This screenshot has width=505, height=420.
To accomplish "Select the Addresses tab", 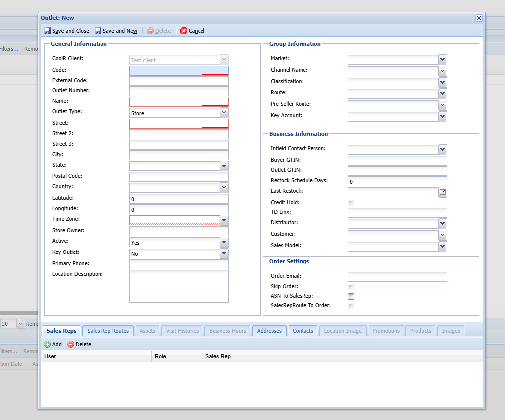I will click(x=269, y=331).
